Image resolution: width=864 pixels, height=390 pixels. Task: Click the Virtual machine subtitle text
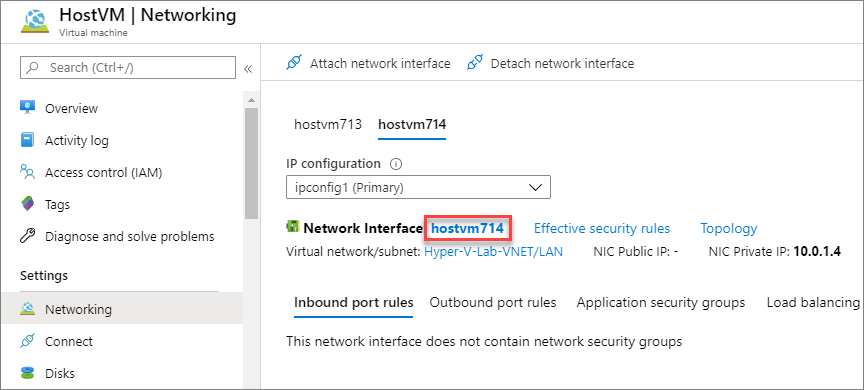93,33
